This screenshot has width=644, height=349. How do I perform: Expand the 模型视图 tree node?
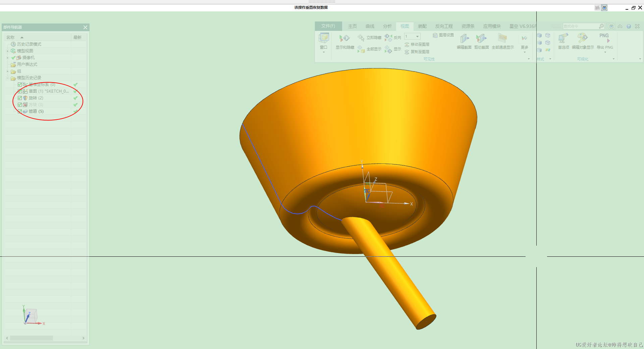point(7,51)
